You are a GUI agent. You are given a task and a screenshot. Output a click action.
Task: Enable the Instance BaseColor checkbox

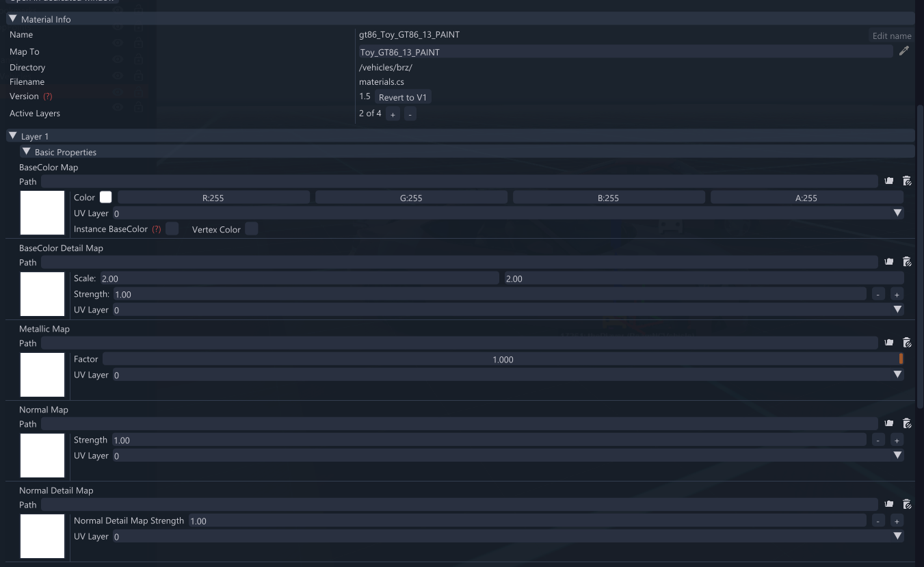(x=172, y=229)
